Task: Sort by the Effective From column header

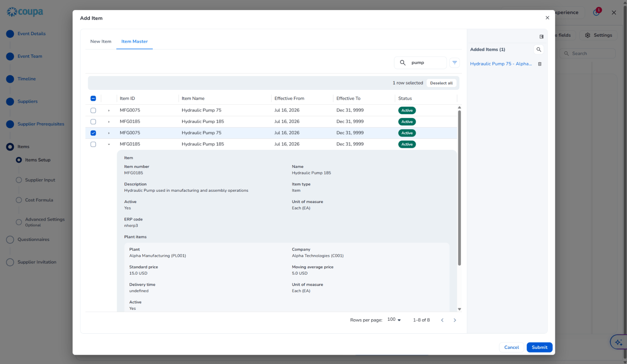Action: pyautogui.click(x=289, y=98)
